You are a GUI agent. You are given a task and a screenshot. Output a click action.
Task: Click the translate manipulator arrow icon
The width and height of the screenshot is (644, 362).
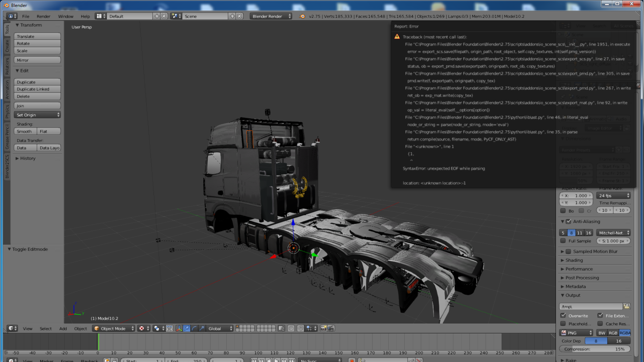[x=186, y=328]
